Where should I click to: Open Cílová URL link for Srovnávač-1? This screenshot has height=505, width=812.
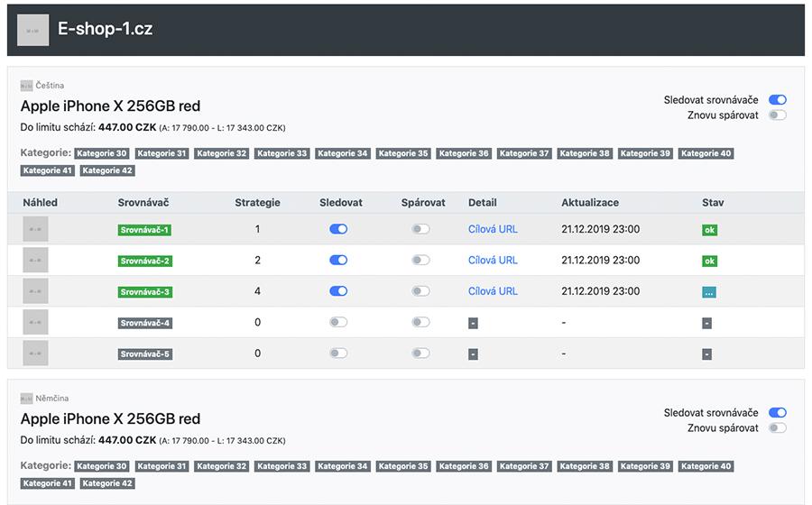[493, 229]
